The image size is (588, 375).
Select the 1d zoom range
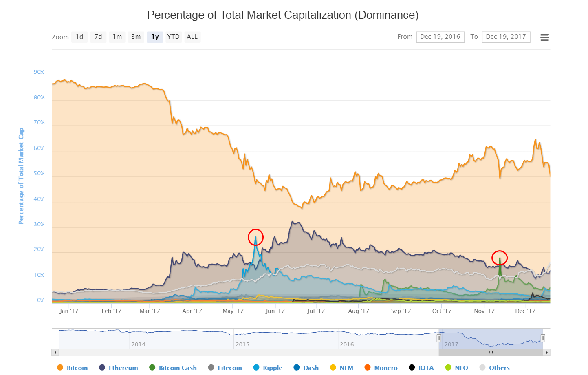point(79,37)
